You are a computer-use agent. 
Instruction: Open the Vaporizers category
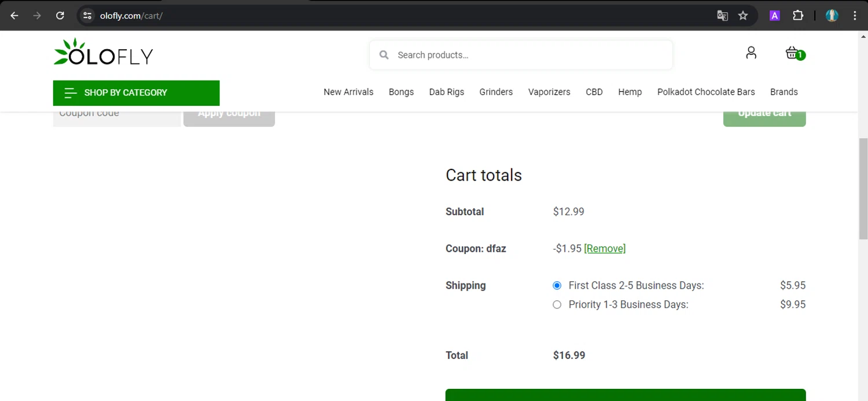tap(549, 92)
